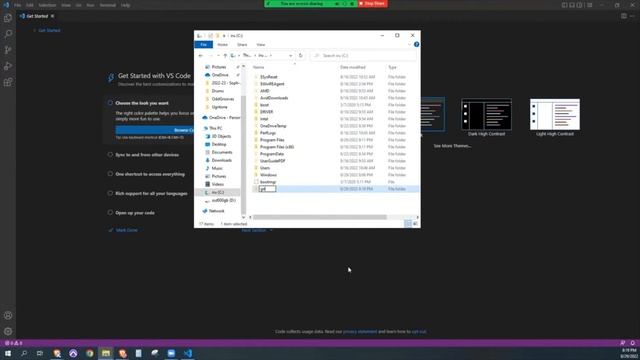This screenshot has height=360, width=640.
Task: Open Accounts icon in VS Code
Action: pos(8,315)
